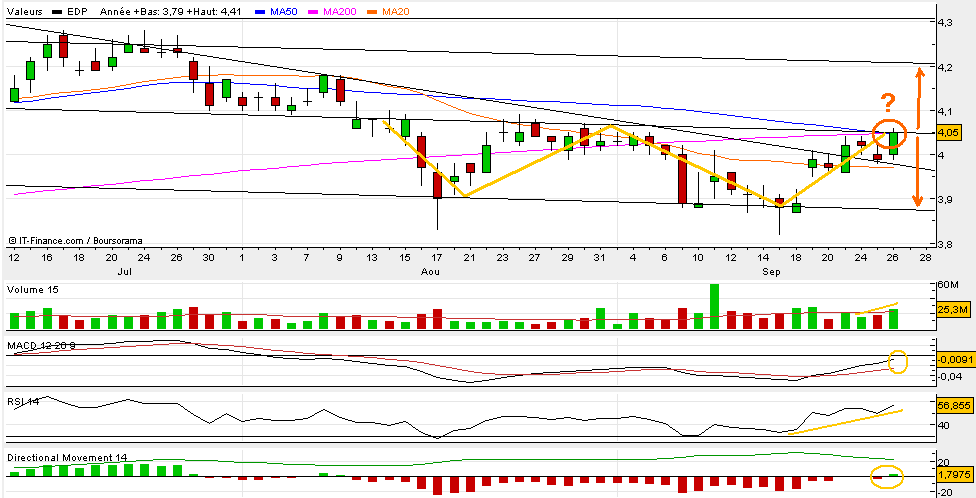Click the 4,3 price axis label

(x=944, y=22)
